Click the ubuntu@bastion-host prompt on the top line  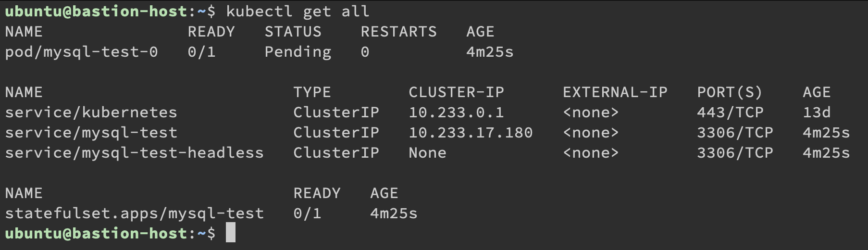[x=96, y=11]
